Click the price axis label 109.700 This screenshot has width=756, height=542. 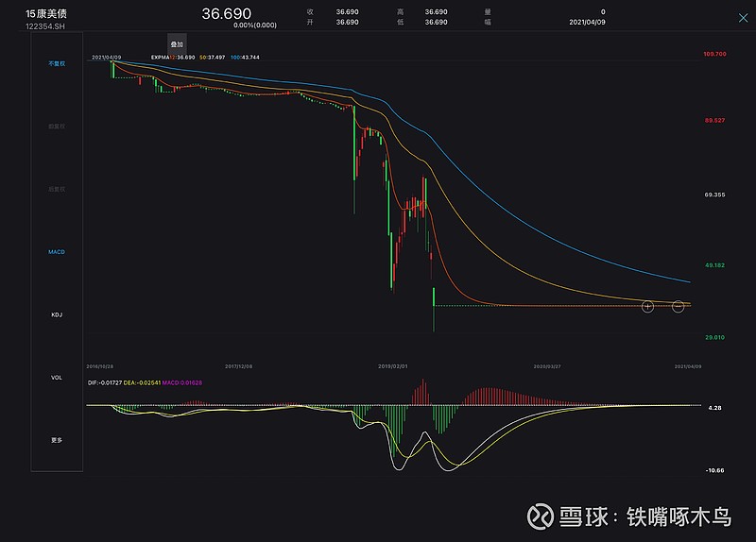[x=714, y=54]
